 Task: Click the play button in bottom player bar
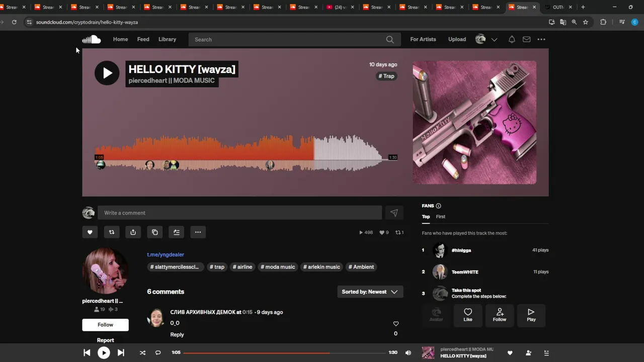pos(104,353)
